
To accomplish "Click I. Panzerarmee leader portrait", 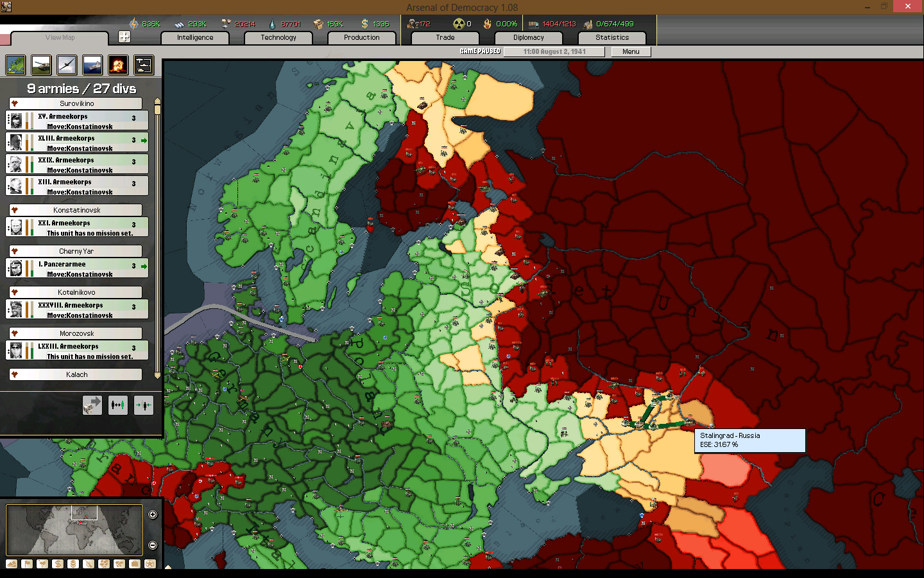I will click(16, 268).
